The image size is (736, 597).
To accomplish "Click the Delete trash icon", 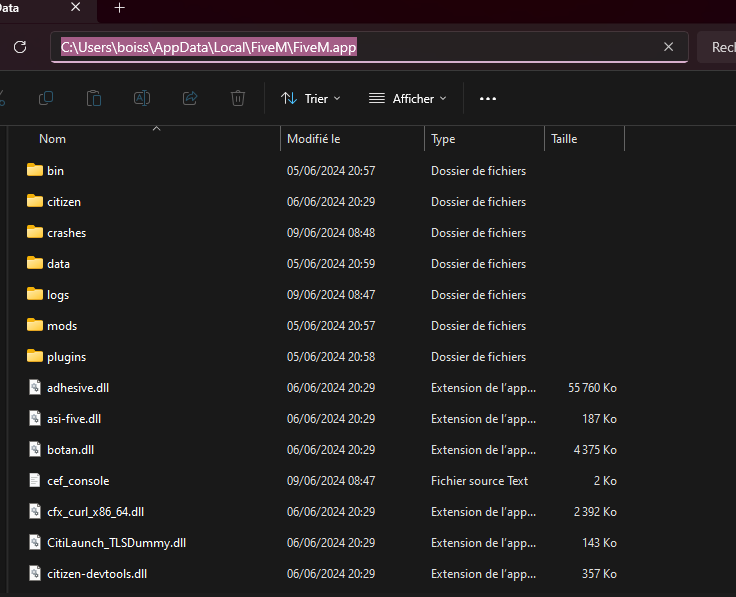I will click(x=238, y=98).
